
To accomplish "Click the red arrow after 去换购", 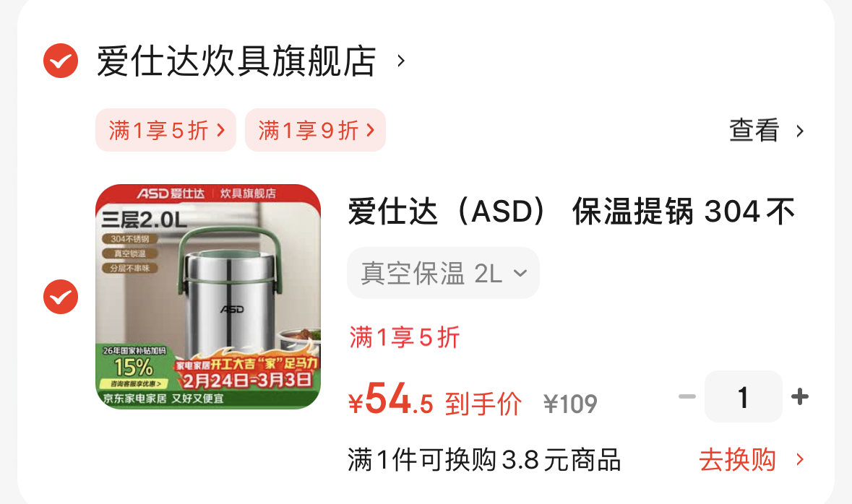I will [800, 460].
